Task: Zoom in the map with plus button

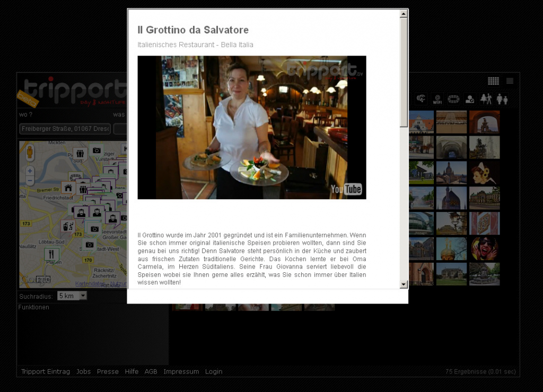Action: click(30, 171)
